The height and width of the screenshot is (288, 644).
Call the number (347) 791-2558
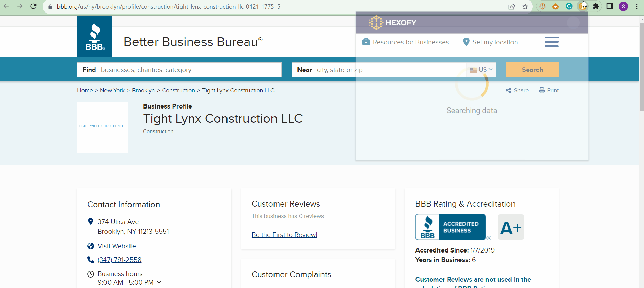(x=120, y=260)
